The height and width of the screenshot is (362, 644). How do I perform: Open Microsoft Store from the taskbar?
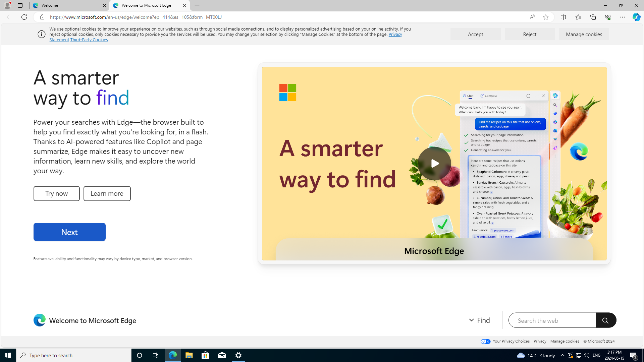click(x=205, y=355)
